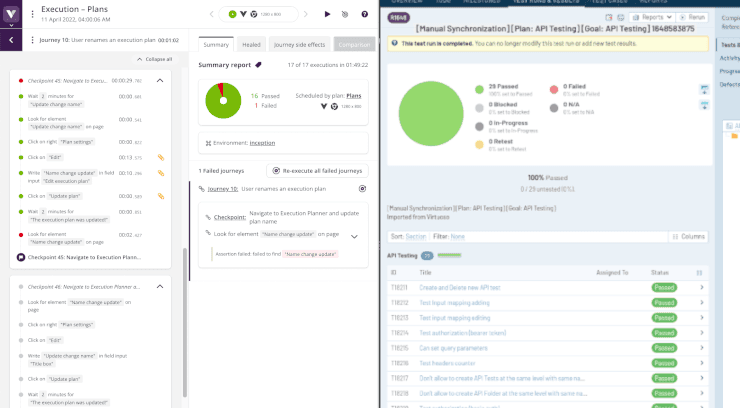The width and height of the screenshot is (740, 408).
Task: Open 'Test authorization (bearer token)' link
Action: click(x=462, y=333)
